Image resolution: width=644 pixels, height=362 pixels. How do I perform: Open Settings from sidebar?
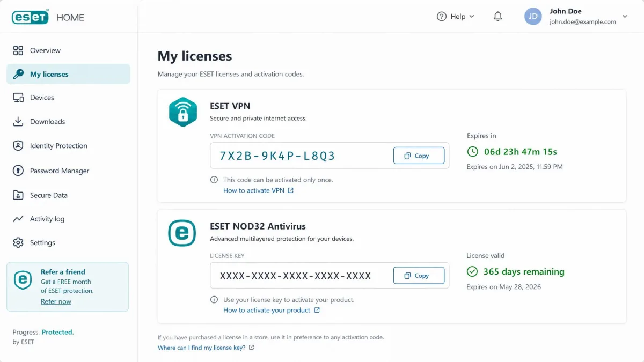[x=68, y=242]
